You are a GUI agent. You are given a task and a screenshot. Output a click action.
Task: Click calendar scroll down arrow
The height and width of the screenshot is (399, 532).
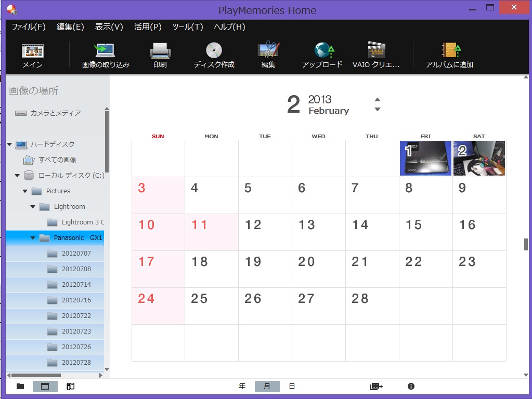pyautogui.click(x=526, y=375)
